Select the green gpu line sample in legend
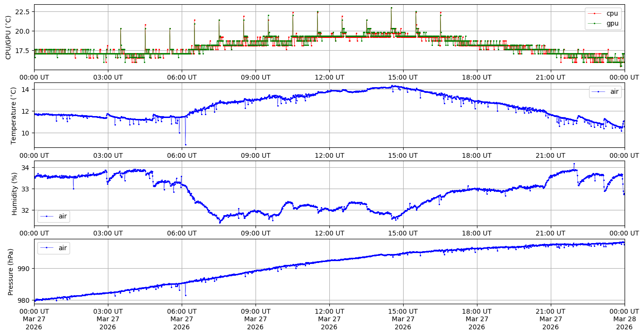 click(x=595, y=24)
